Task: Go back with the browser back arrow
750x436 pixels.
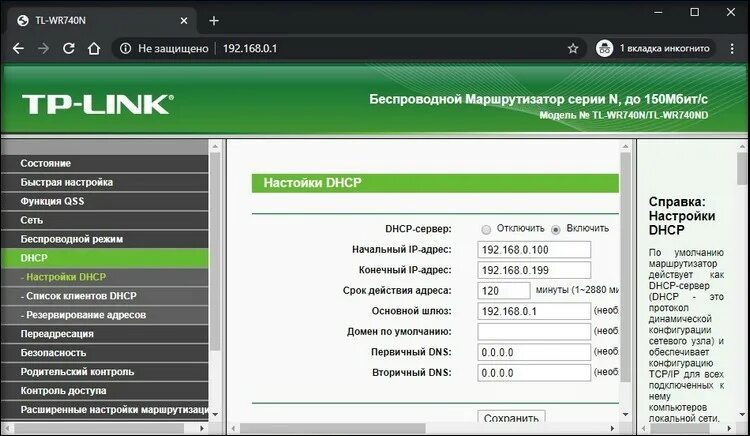Action: click(x=18, y=48)
